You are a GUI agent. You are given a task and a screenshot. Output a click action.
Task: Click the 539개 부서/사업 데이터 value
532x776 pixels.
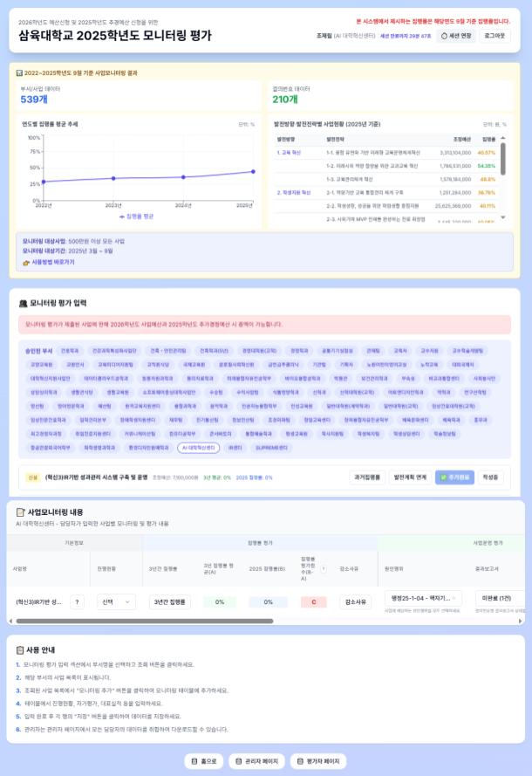(x=34, y=100)
